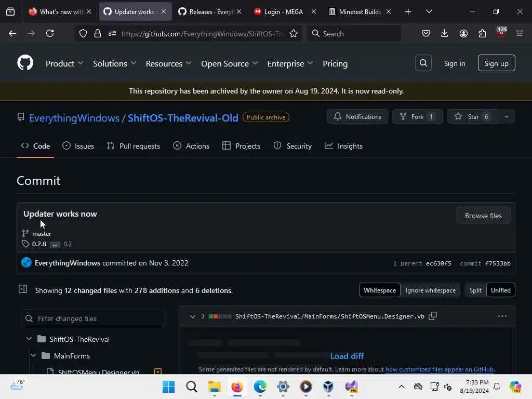Open the Pricing page
This screenshot has width=532, height=399.
335,63
